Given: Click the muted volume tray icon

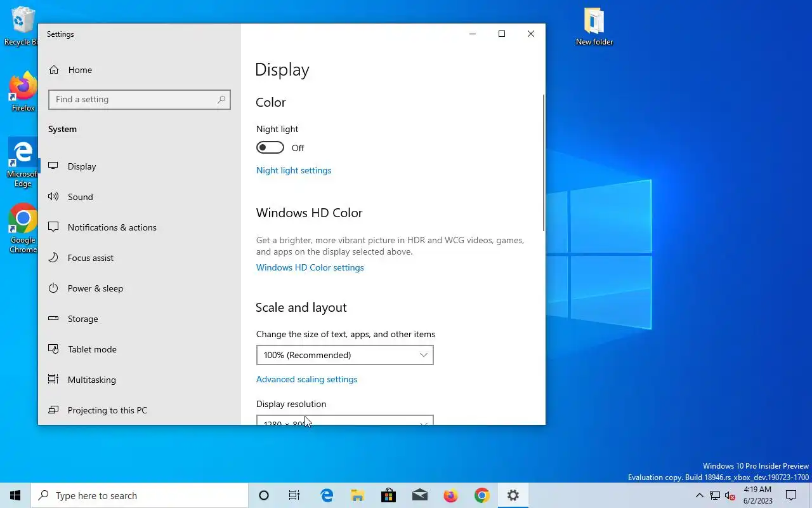Looking at the screenshot, I should 730,495.
